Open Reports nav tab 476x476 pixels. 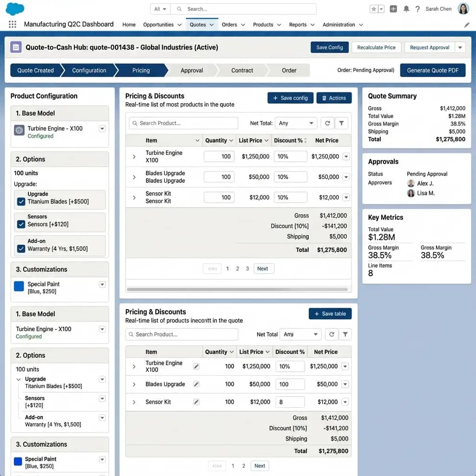302,25
